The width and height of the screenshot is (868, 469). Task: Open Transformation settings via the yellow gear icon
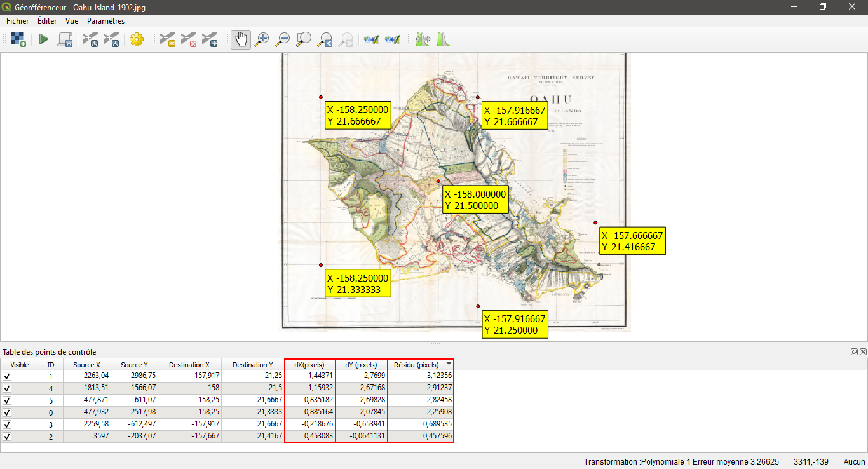(x=136, y=39)
